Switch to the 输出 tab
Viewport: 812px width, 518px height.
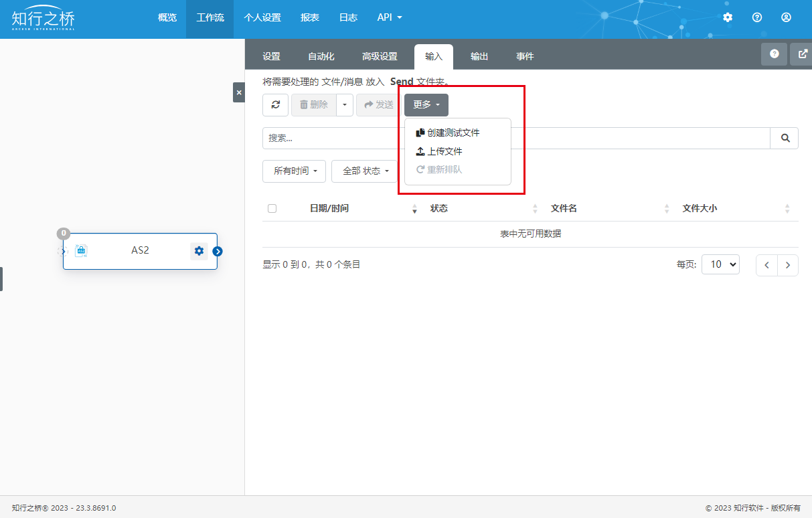click(479, 57)
